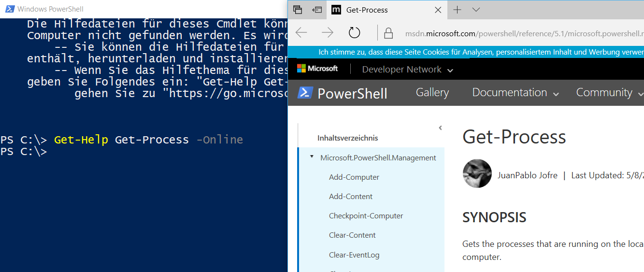Open the Checkpoint-Computer entry

point(366,215)
